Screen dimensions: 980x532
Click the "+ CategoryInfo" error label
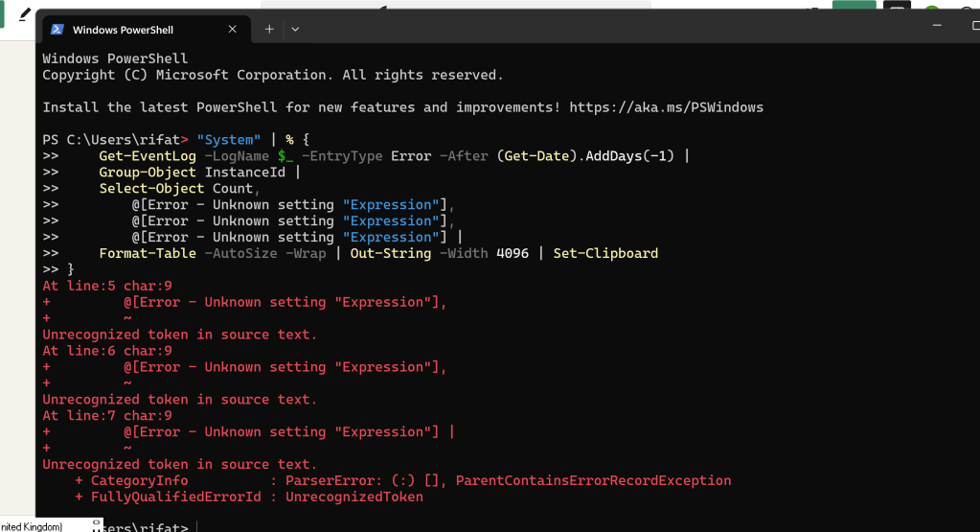tap(131, 480)
